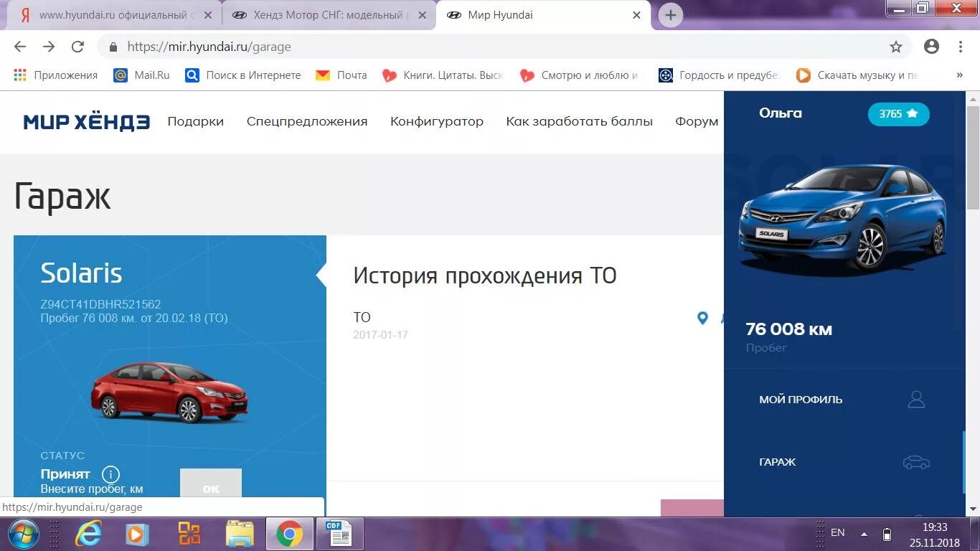This screenshot has width=980, height=551.
Task: Open Мой профиль in sidebar
Action: coord(801,400)
